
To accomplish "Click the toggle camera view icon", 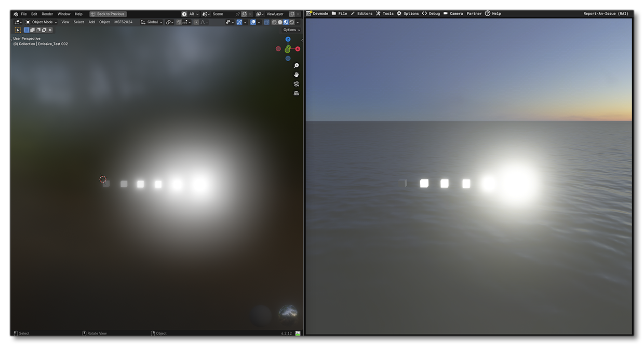I will coord(296,84).
